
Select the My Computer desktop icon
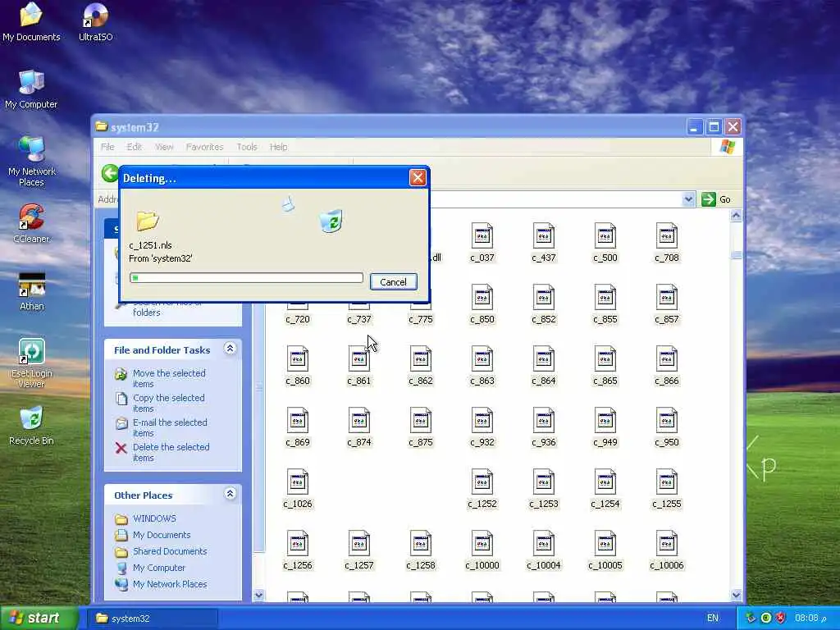tap(31, 89)
